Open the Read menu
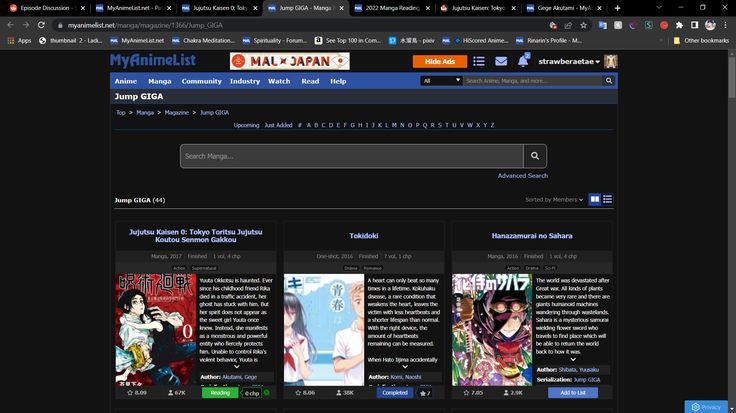 pos(310,81)
